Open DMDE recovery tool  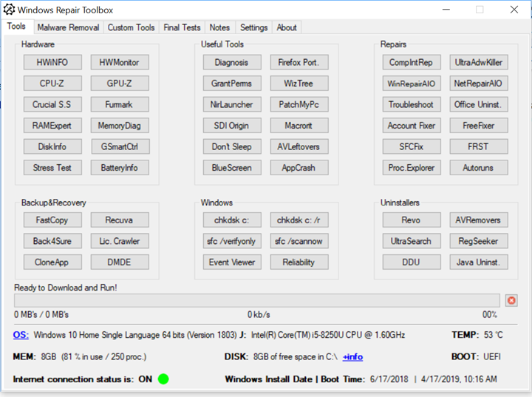point(120,262)
